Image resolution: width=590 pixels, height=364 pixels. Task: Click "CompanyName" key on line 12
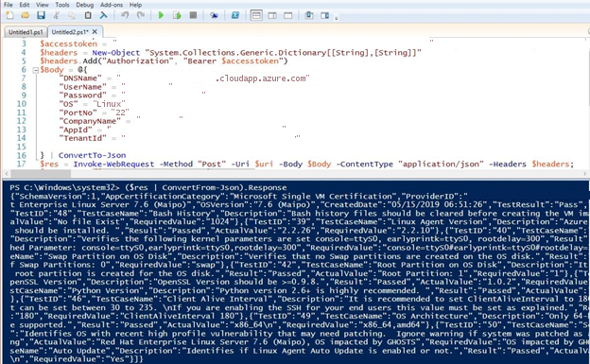coord(90,121)
